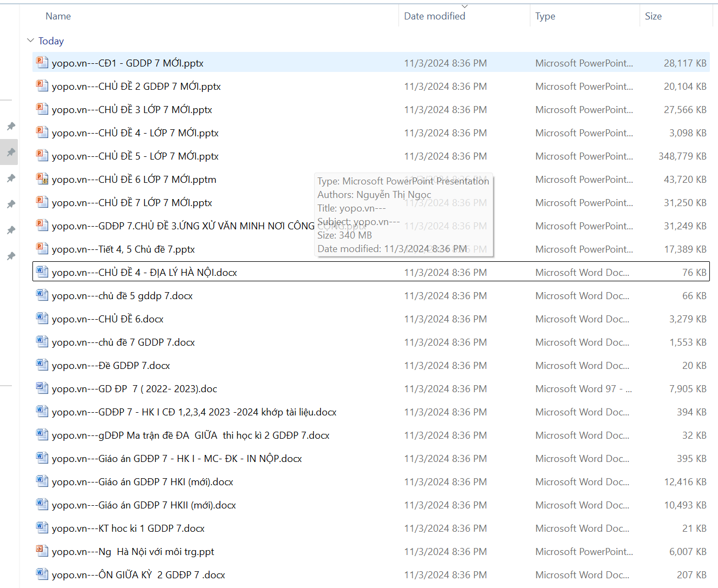The width and height of the screenshot is (718, 588).
Task: Click the 348,779 KB size value
Action: click(x=682, y=156)
